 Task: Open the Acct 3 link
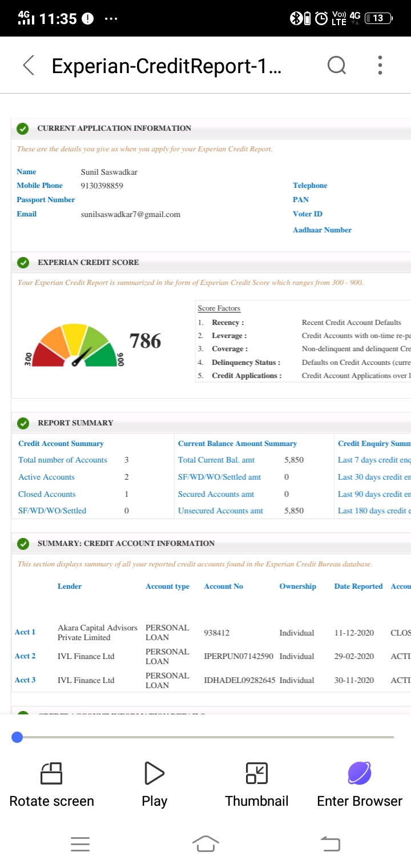pos(25,680)
